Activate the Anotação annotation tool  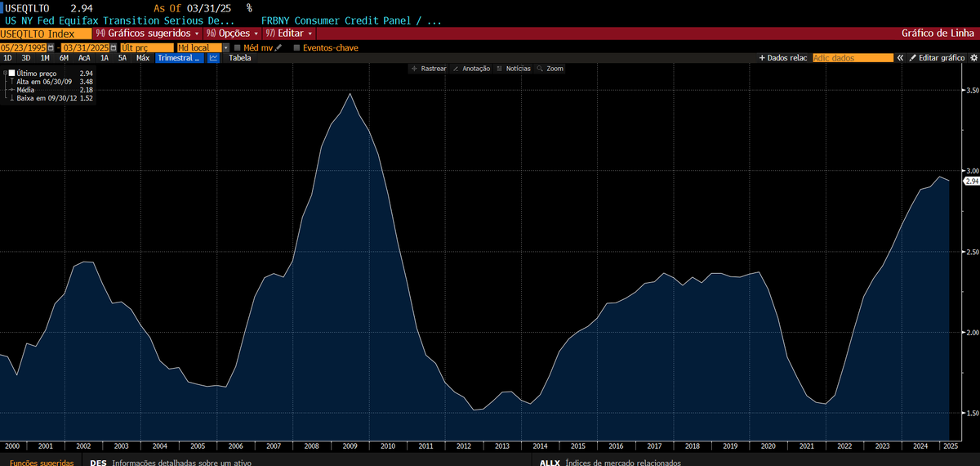471,69
